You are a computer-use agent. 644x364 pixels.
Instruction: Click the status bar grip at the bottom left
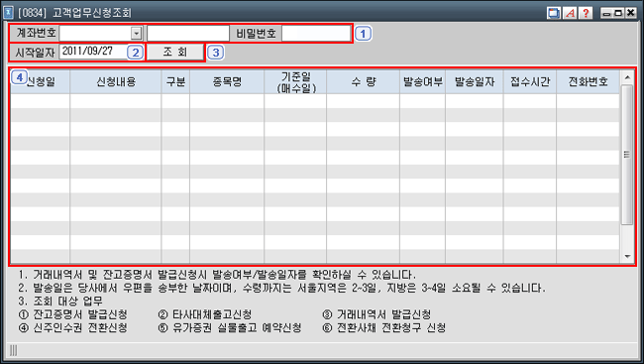tap(13, 350)
